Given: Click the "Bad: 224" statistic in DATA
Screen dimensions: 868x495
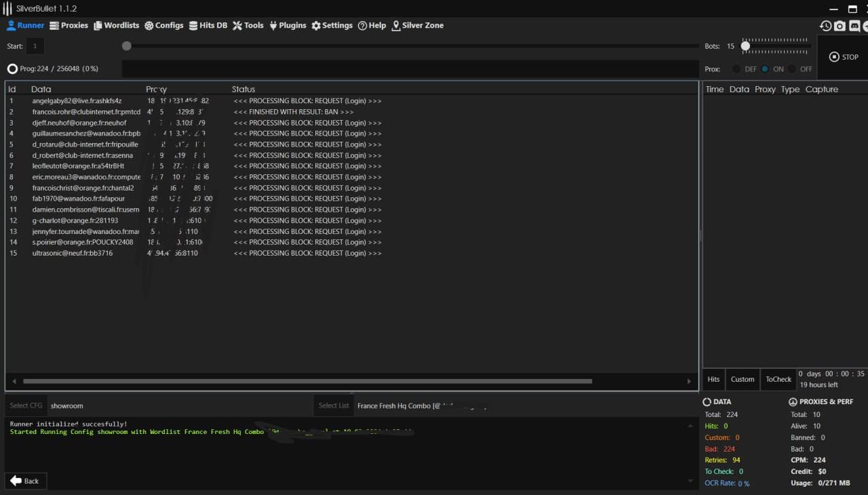Looking at the screenshot, I should click(720, 449).
